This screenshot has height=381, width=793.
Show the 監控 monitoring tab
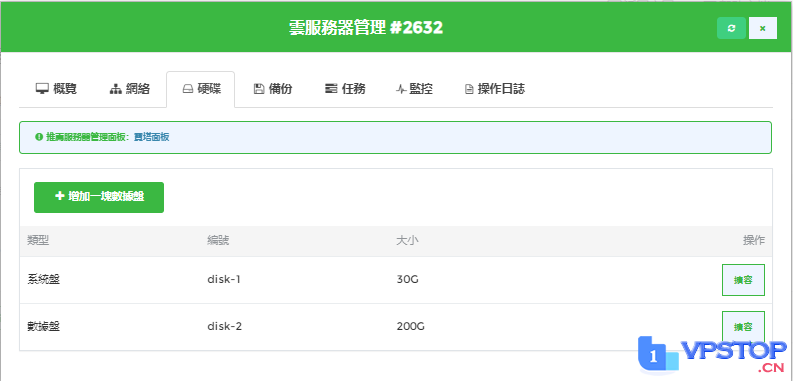click(414, 89)
